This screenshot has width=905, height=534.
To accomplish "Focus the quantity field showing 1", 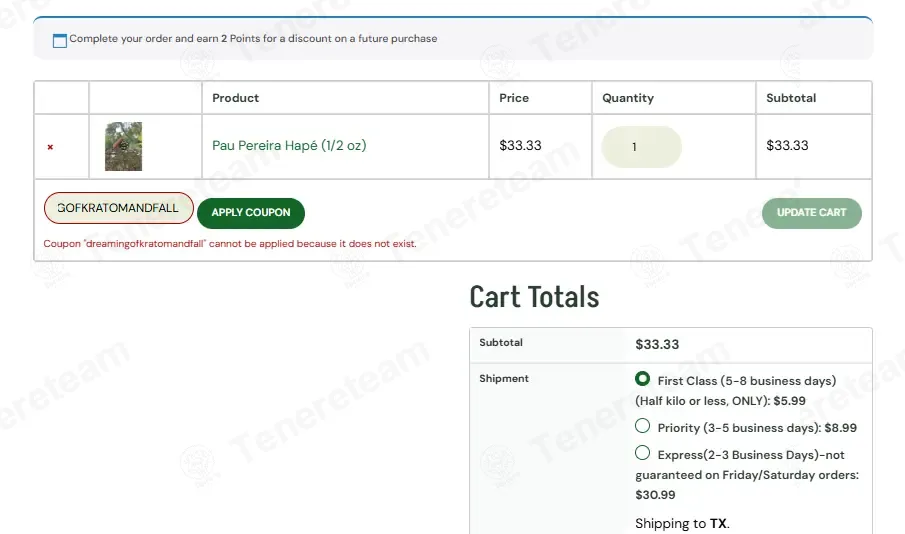I will pyautogui.click(x=641, y=147).
